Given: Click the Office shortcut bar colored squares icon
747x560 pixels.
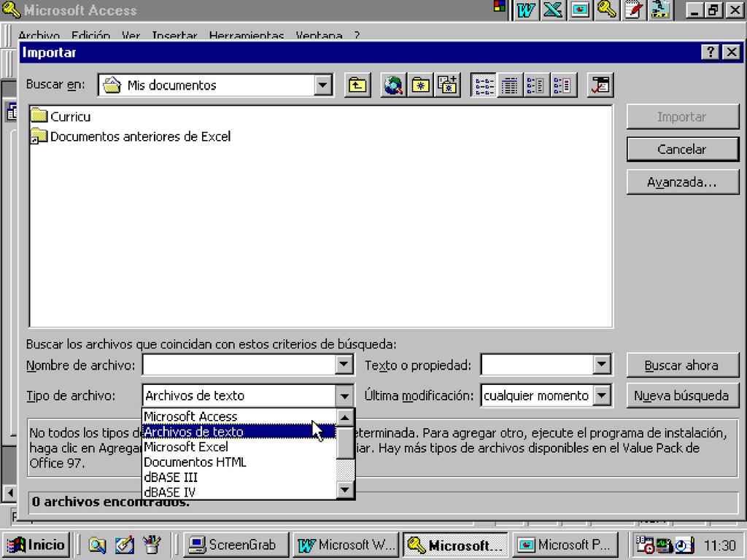Looking at the screenshot, I should click(499, 7).
